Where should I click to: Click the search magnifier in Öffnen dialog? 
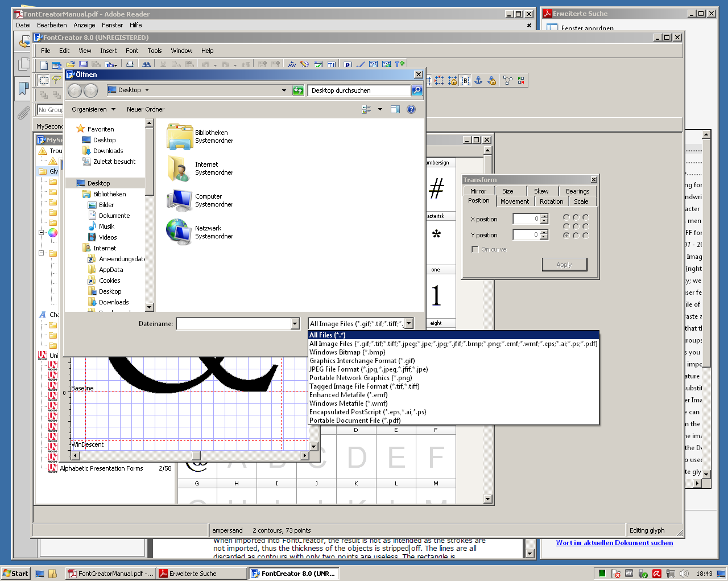[x=417, y=90]
